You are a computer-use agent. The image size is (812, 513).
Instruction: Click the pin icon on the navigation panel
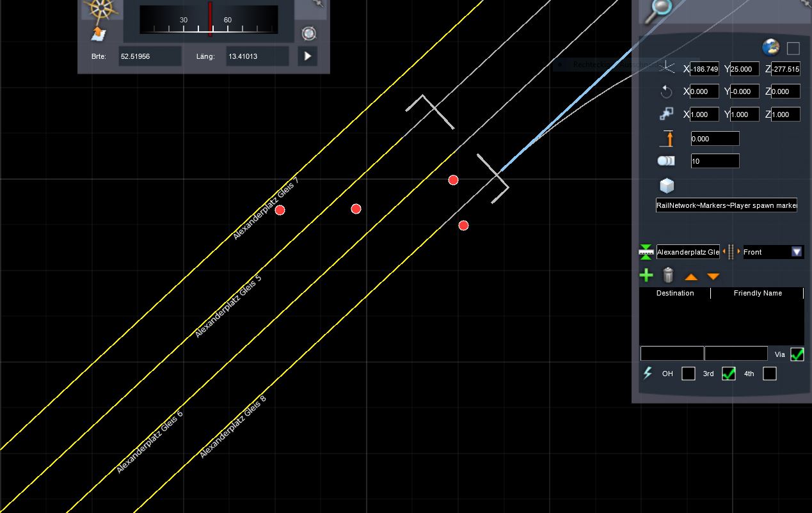[318, 4]
